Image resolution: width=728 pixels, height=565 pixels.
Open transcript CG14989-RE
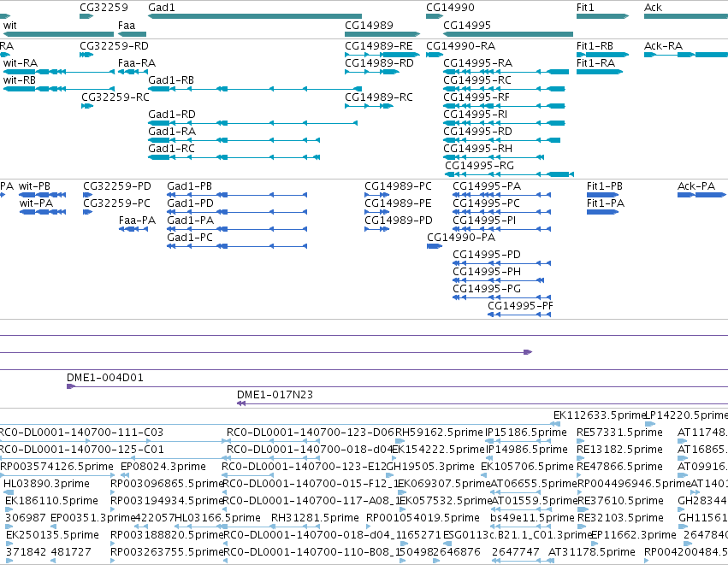click(379, 46)
